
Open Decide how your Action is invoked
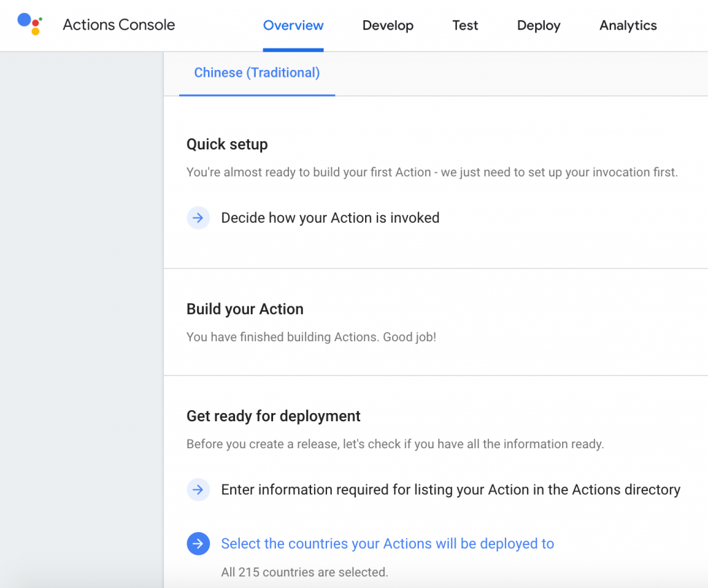pyautogui.click(x=330, y=218)
